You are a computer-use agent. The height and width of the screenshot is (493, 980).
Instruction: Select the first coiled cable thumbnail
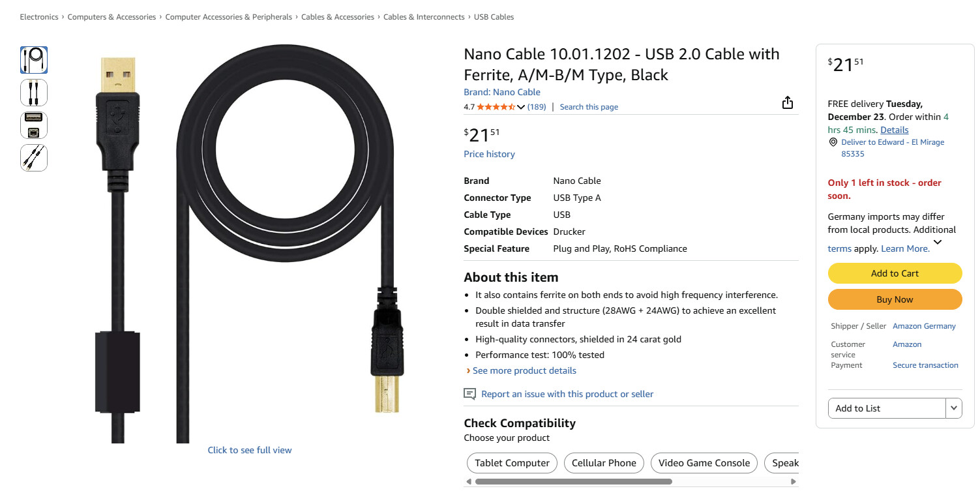pyautogui.click(x=34, y=60)
